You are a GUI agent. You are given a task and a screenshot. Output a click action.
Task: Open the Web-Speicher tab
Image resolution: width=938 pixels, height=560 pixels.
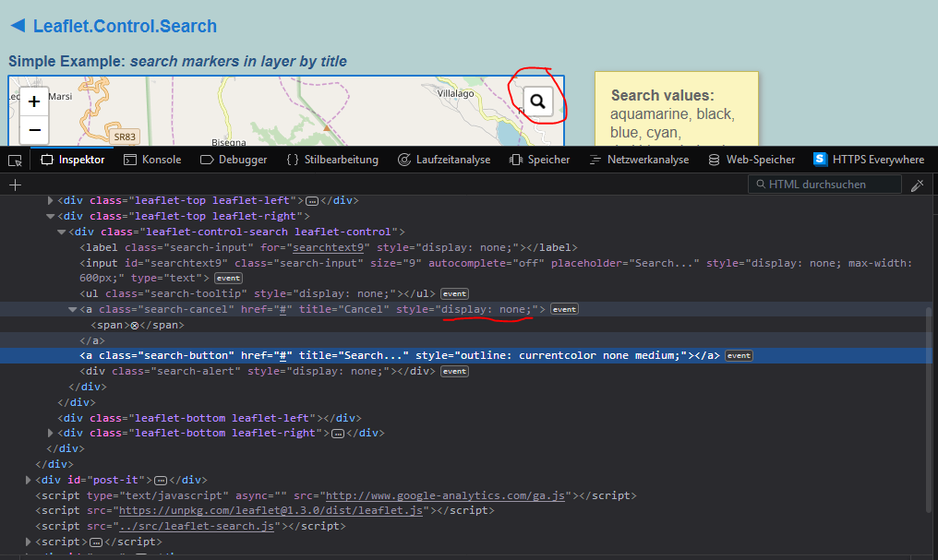coord(752,160)
